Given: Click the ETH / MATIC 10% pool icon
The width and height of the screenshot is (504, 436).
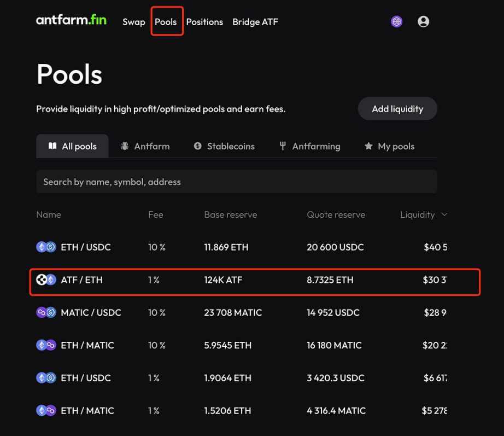Looking at the screenshot, I should tap(46, 345).
